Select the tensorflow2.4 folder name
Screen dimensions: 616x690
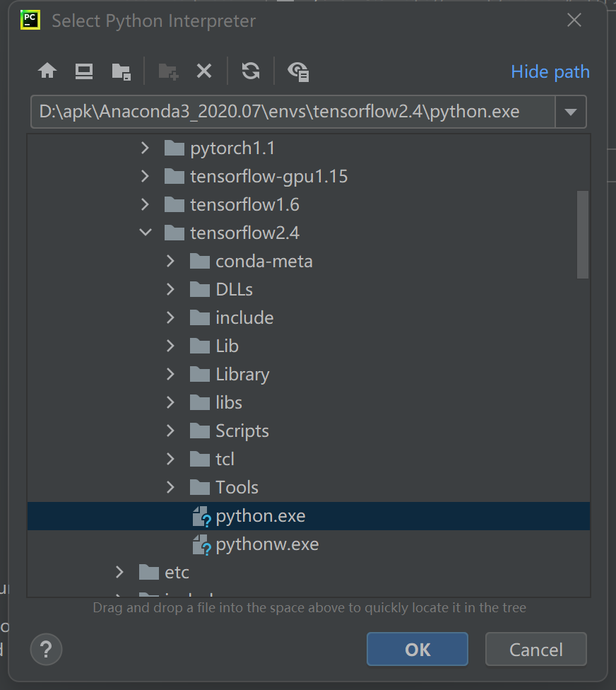(x=245, y=233)
